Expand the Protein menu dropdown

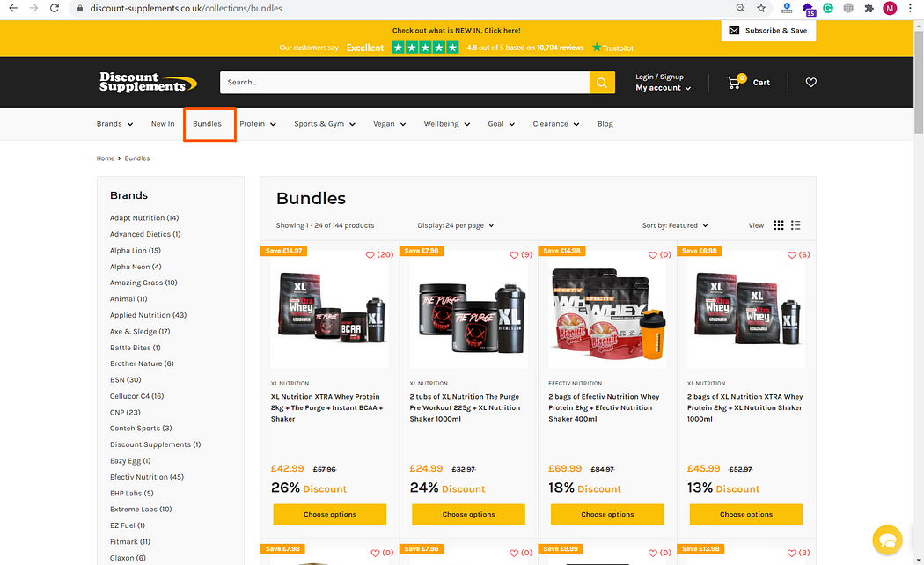click(258, 124)
